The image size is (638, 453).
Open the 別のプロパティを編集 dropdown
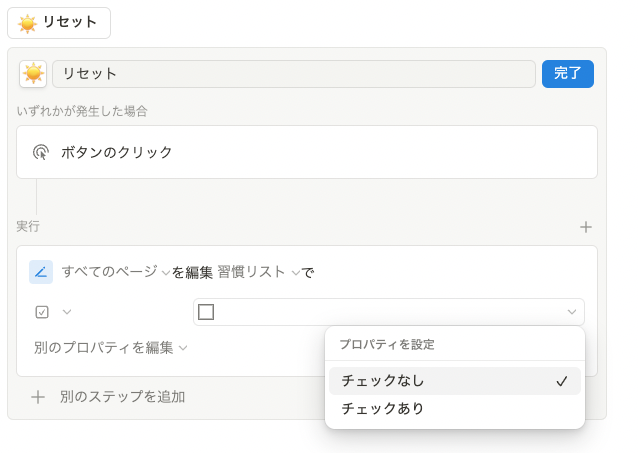point(111,348)
